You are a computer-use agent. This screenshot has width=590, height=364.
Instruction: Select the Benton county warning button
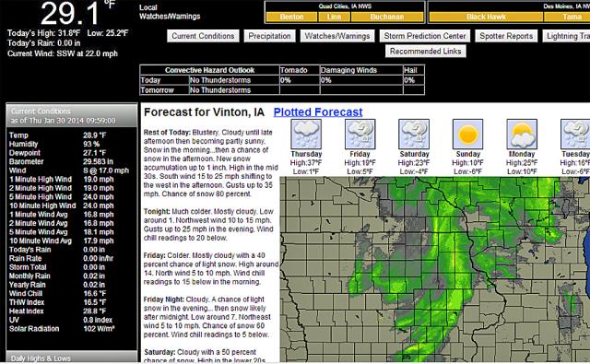pos(291,17)
